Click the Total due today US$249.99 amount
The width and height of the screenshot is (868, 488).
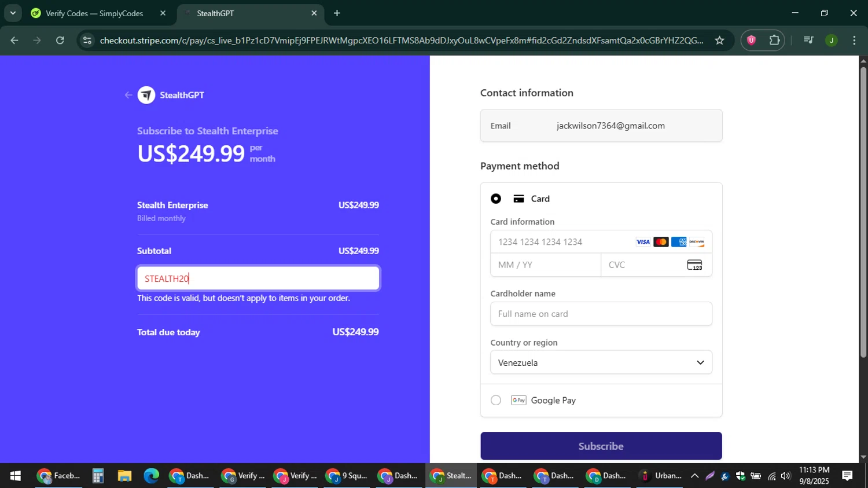pyautogui.click(x=355, y=332)
